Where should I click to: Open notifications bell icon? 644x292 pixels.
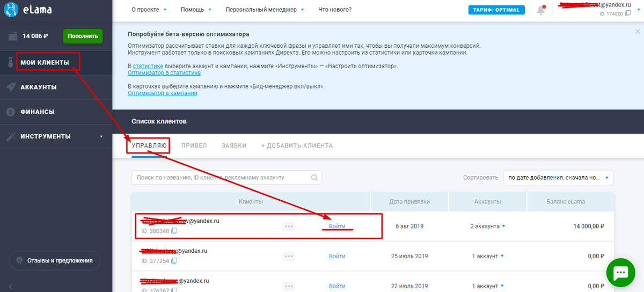[x=541, y=10]
